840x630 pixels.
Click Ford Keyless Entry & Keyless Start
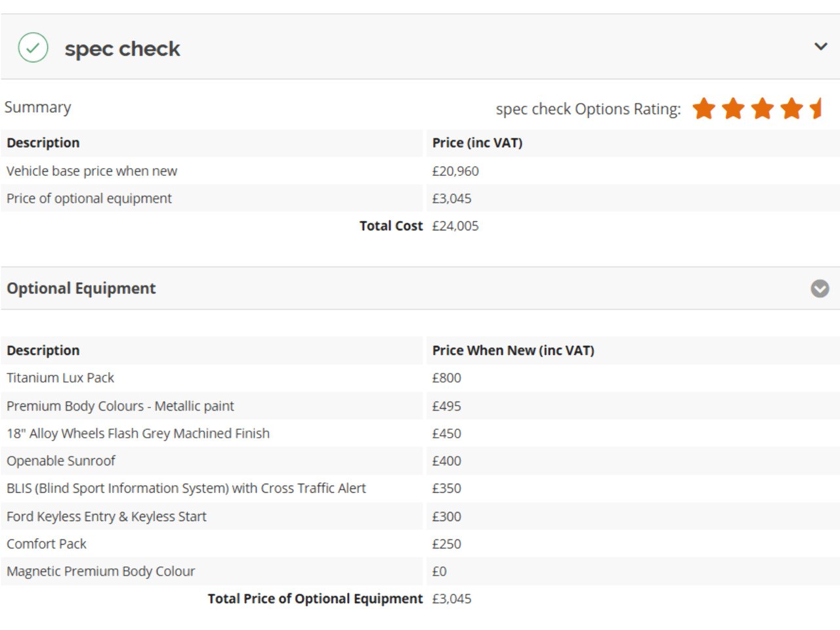[106, 516]
